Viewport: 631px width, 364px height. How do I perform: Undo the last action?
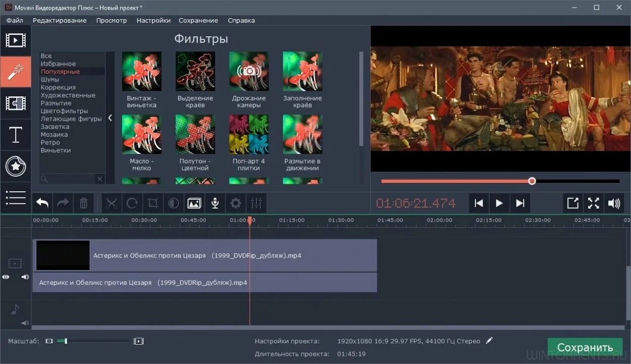click(x=42, y=203)
